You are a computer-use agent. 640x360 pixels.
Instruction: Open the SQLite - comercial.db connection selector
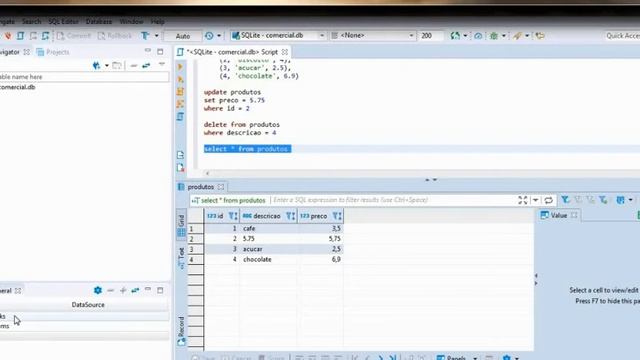point(278,36)
